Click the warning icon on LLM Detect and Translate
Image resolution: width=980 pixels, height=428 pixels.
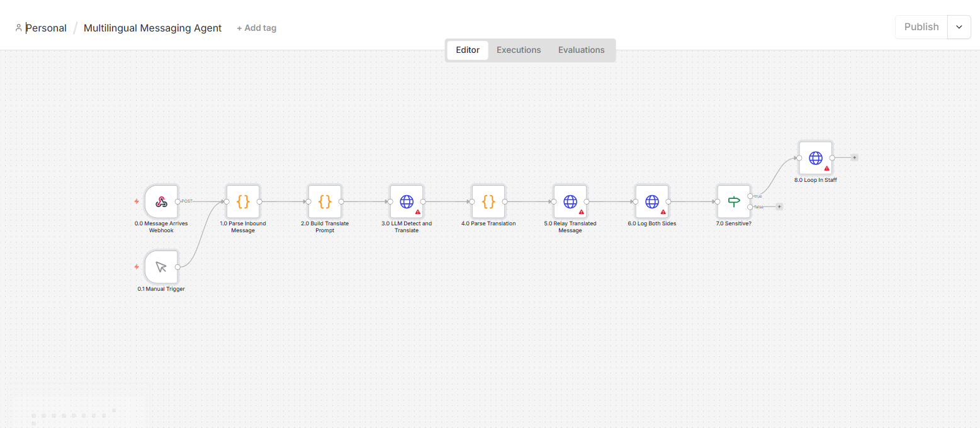[x=418, y=212]
